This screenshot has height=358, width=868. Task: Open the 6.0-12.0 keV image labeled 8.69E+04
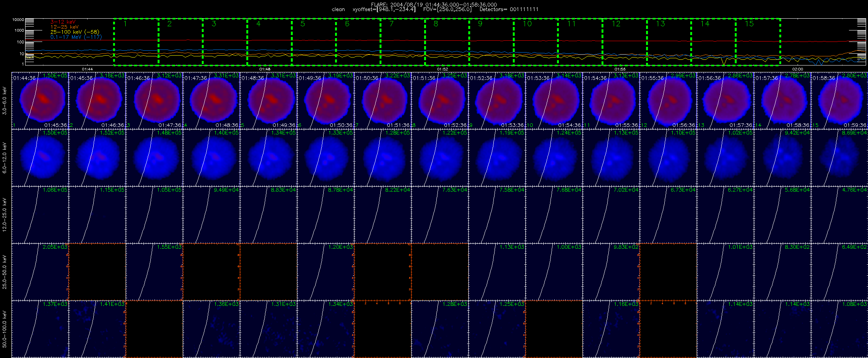click(839, 158)
